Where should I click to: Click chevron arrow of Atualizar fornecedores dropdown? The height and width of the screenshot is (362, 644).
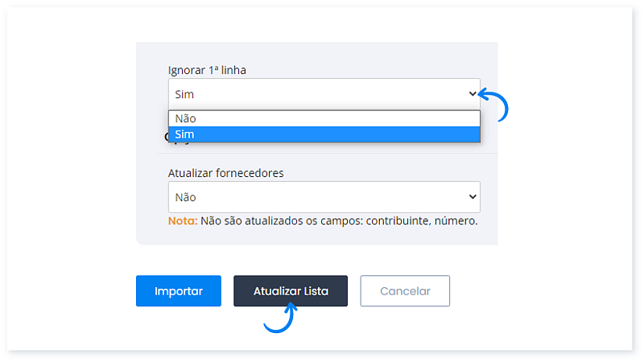[472, 197]
